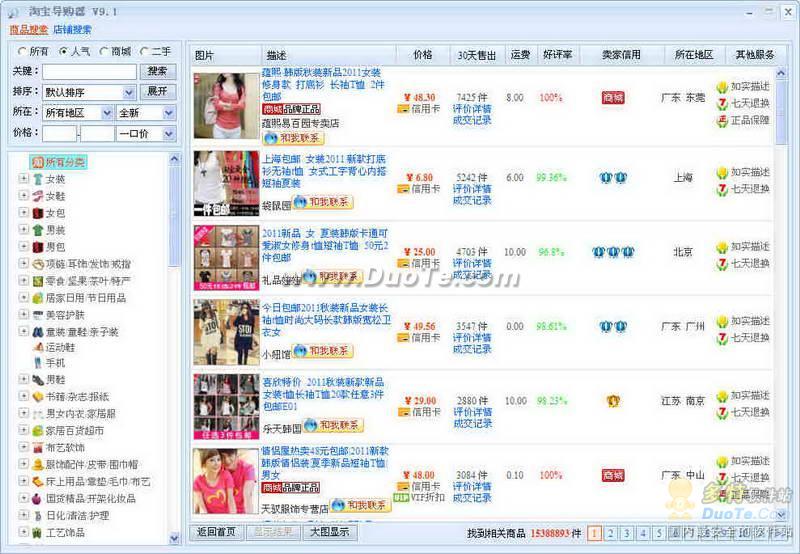Click the 手机 phone icon

coord(38,363)
